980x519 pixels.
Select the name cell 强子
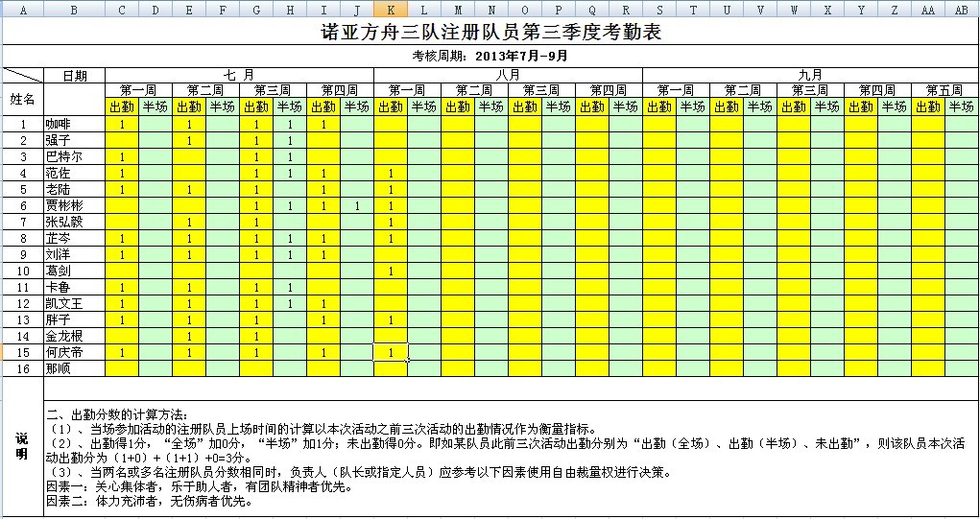coord(74,140)
